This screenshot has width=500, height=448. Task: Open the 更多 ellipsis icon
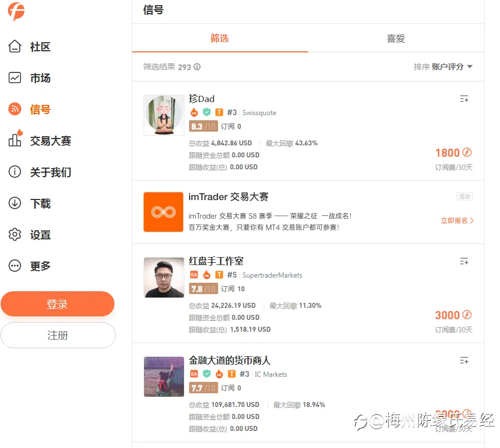tap(15, 266)
